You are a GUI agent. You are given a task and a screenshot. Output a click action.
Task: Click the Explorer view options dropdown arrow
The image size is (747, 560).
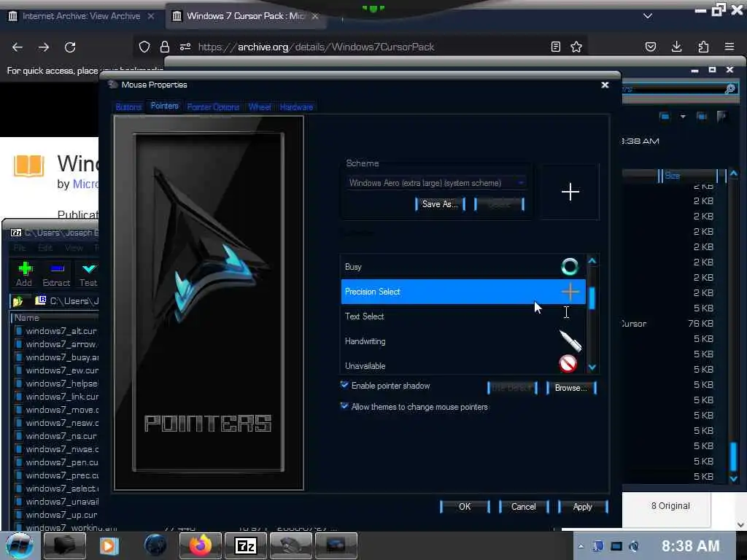coord(683,116)
